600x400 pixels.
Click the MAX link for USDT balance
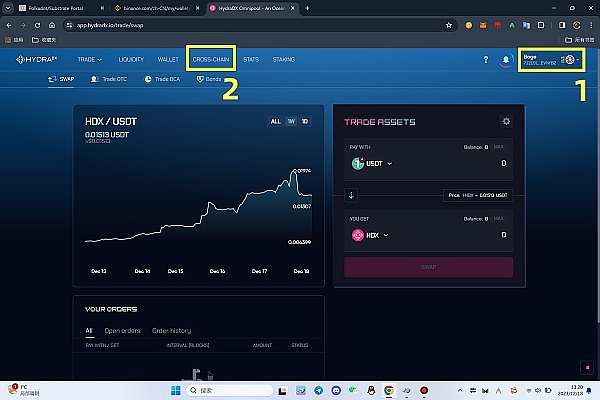(x=500, y=148)
